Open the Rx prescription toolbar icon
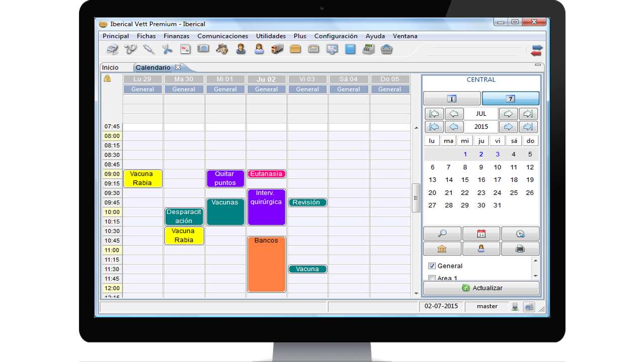Screen dimensions: 644x362 coord(185,49)
